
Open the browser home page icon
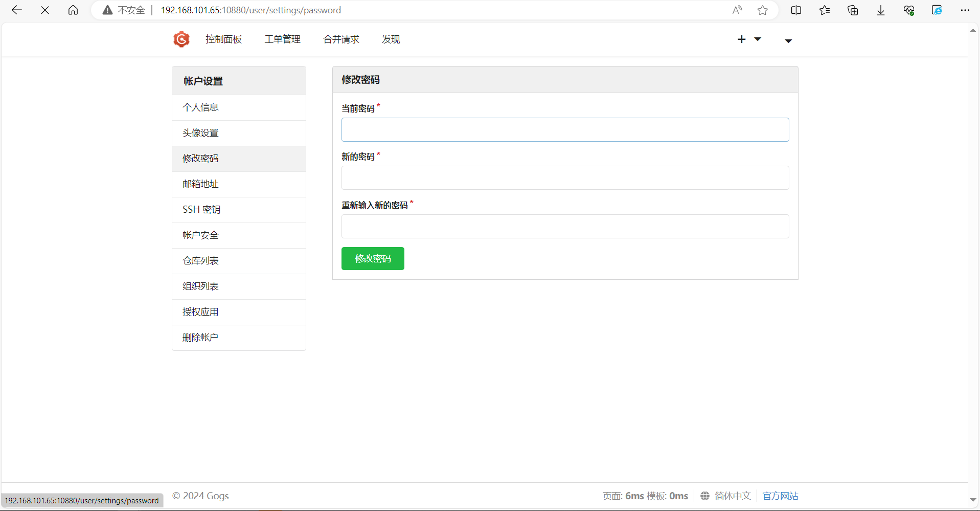(73, 10)
